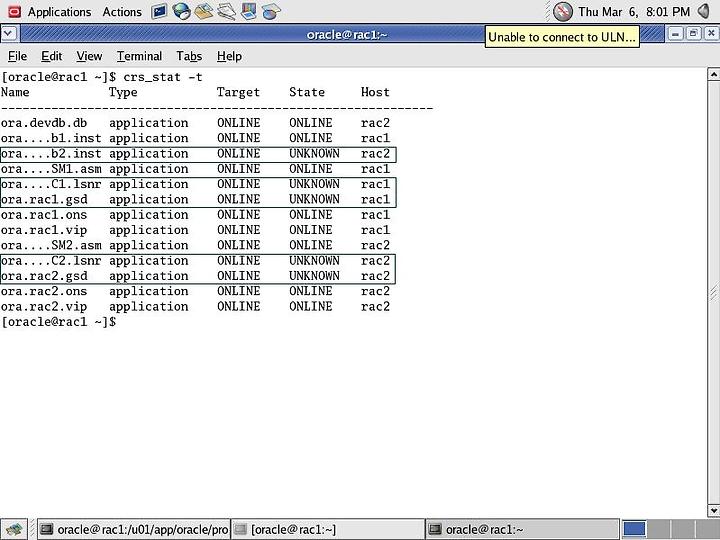Click host rac2 in the ora.devdb.db row
The image size is (720, 540).
click(375, 123)
